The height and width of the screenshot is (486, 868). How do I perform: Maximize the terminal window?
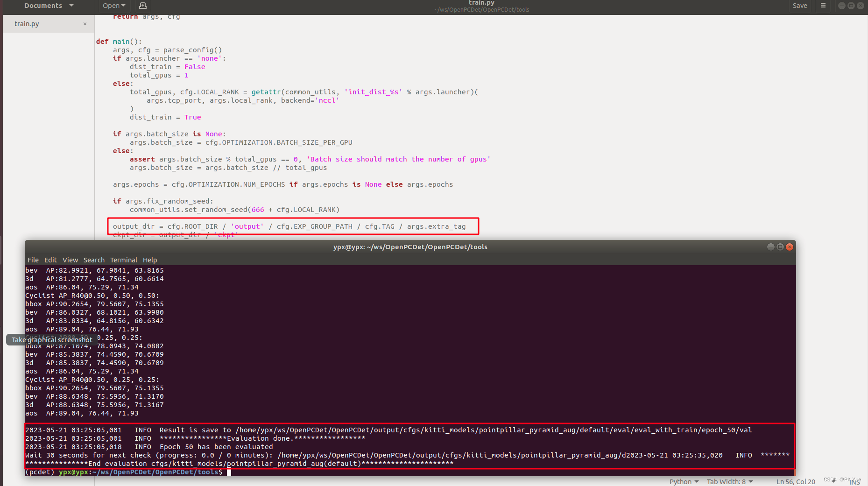tap(780, 247)
